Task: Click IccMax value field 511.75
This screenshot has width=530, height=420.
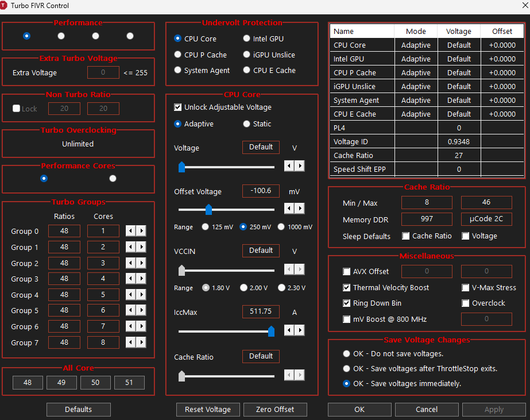Action: click(261, 311)
